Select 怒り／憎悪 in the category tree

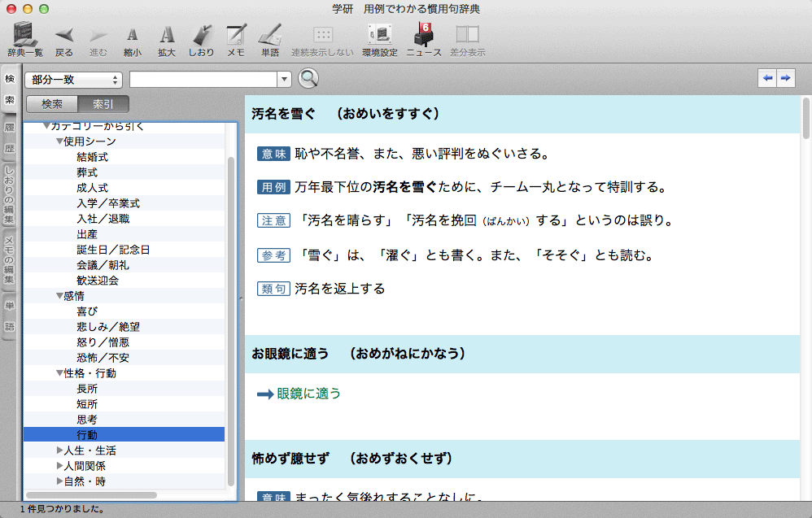[x=103, y=342]
